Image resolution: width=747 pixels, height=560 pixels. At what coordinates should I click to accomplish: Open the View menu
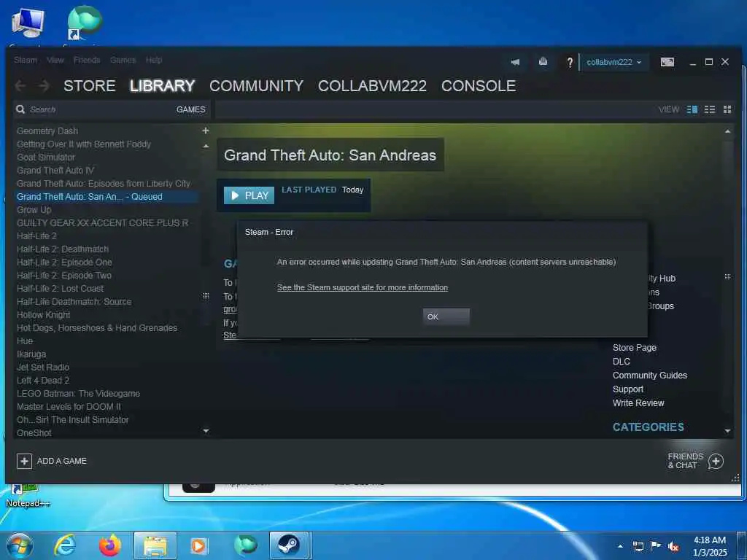coord(55,60)
